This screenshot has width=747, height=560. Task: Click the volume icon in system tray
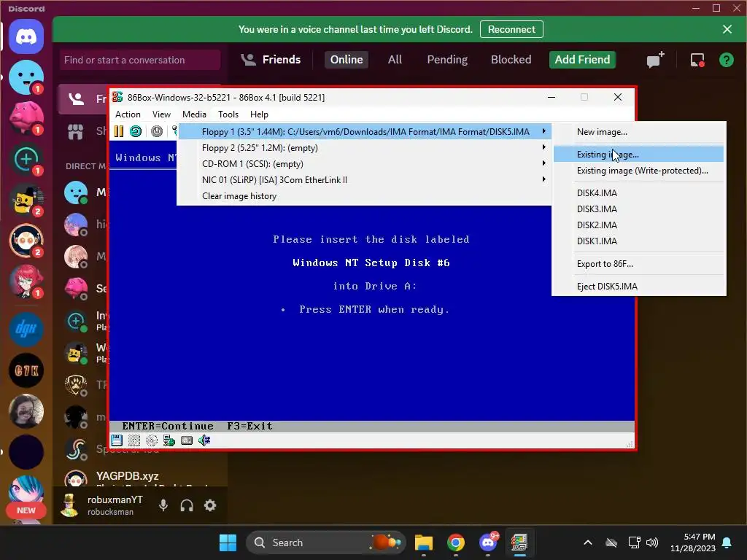[x=652, y=542]
